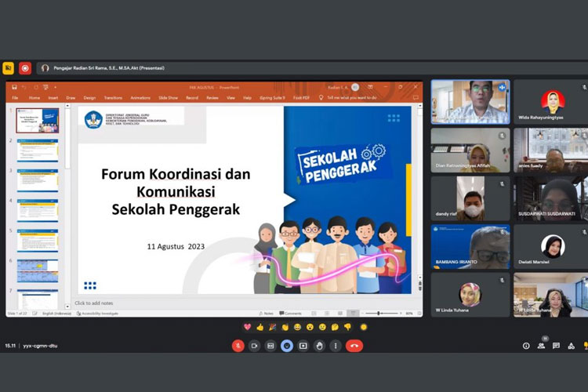The height and width of the screenshot is (392, 588).
Task: Open the Slide Show ribbon tab
Action: point(168,98)
